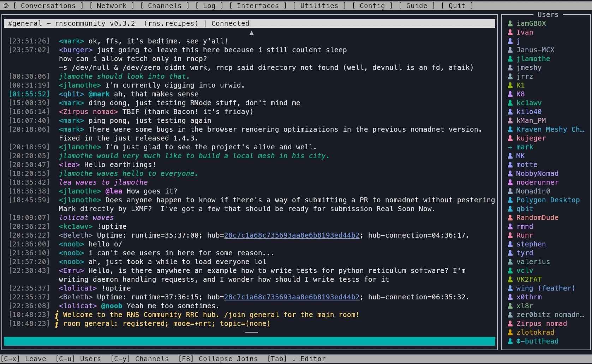Viewport: 592px width, 364px height.
Task: Click the red user icon beside Ivan
Action: 510,32
